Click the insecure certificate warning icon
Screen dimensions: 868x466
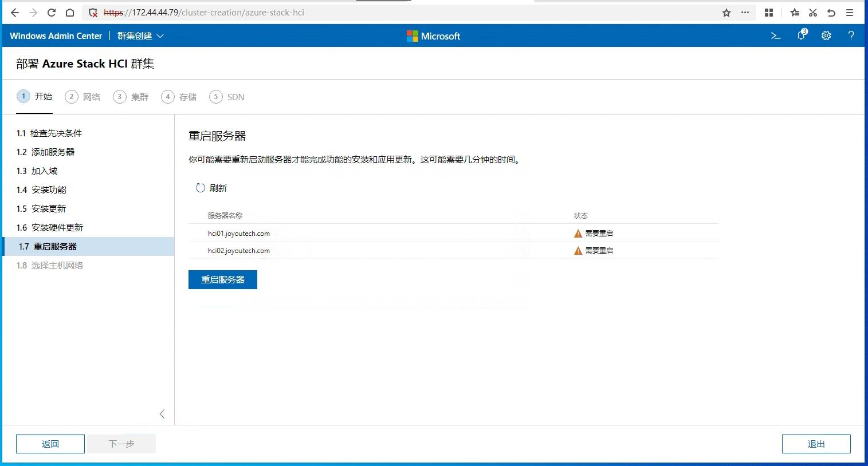pyautogui.click(x=93, y=13)
